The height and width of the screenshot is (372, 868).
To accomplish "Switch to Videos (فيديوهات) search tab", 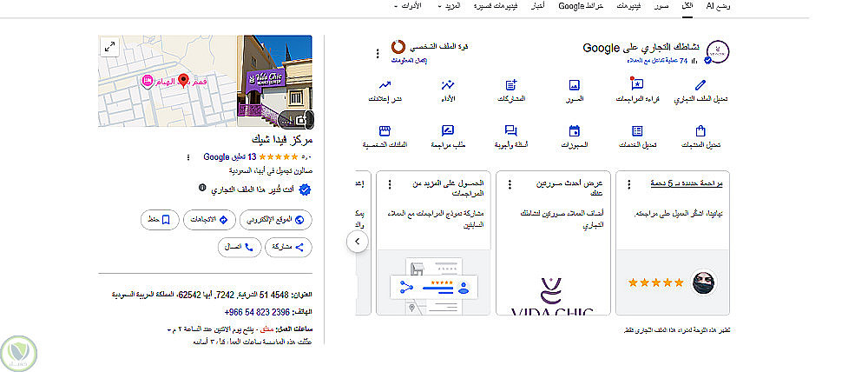I will (x=628, y=6).
